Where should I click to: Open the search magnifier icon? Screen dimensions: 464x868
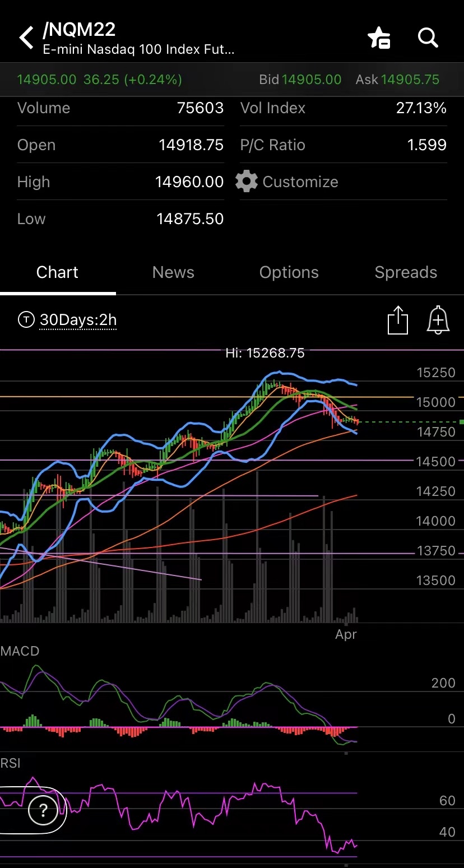pyautogui.click(x=428, y=38)
